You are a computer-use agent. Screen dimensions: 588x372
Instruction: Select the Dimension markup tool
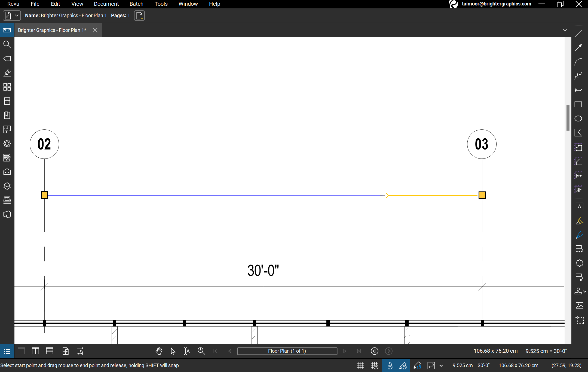pyautogui.click(x=578, y=90)
